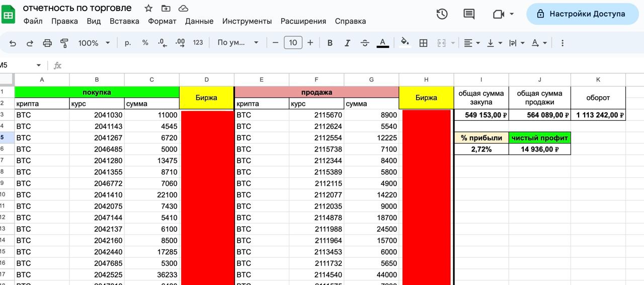Redo the last action

pyautogui.click(x=30, y=43)
